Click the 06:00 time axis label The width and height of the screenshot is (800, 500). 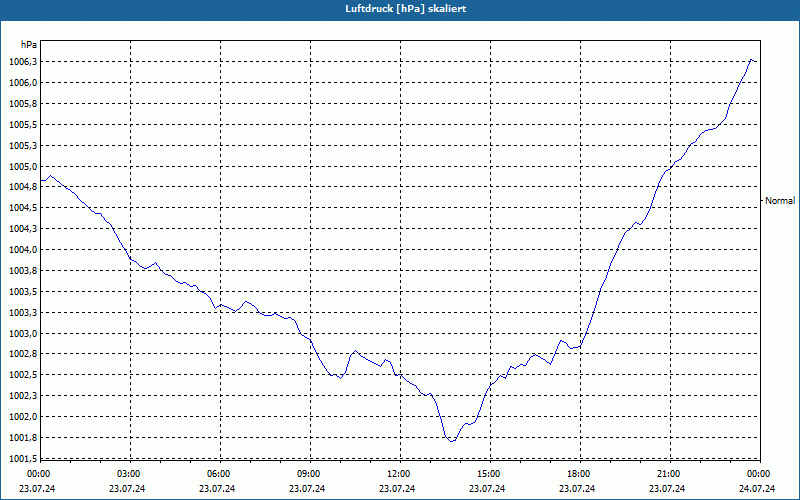coord(220,474)
